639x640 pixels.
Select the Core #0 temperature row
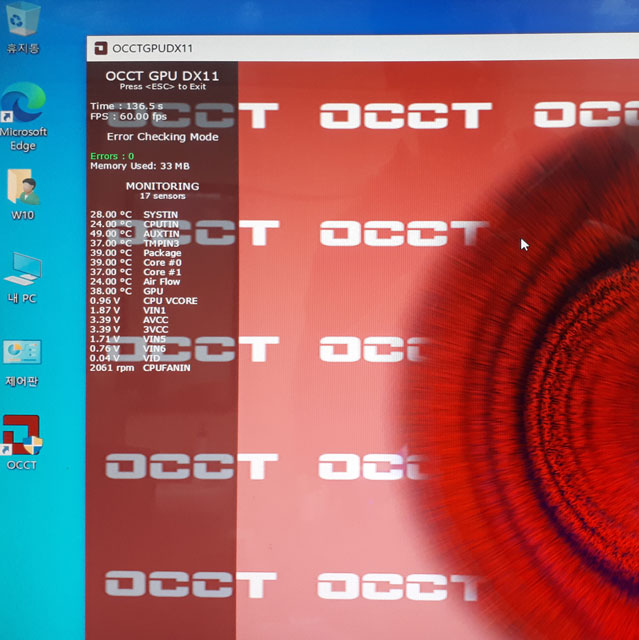(136, 262)
